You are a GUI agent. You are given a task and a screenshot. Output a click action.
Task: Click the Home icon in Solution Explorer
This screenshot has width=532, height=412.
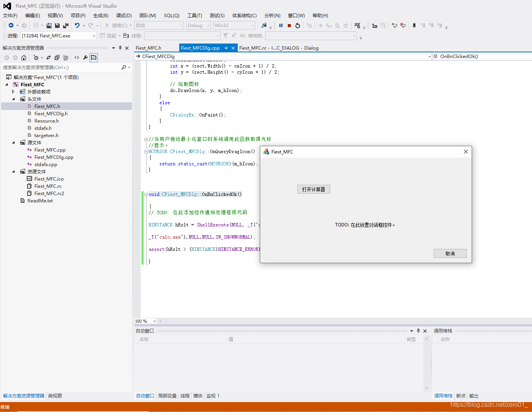click(x=24, y=58)
